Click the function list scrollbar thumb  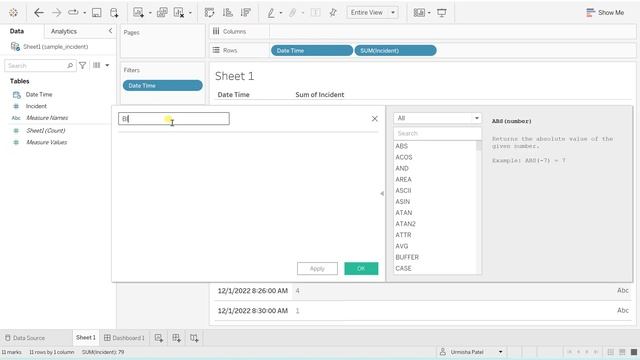tap(479, 146)
